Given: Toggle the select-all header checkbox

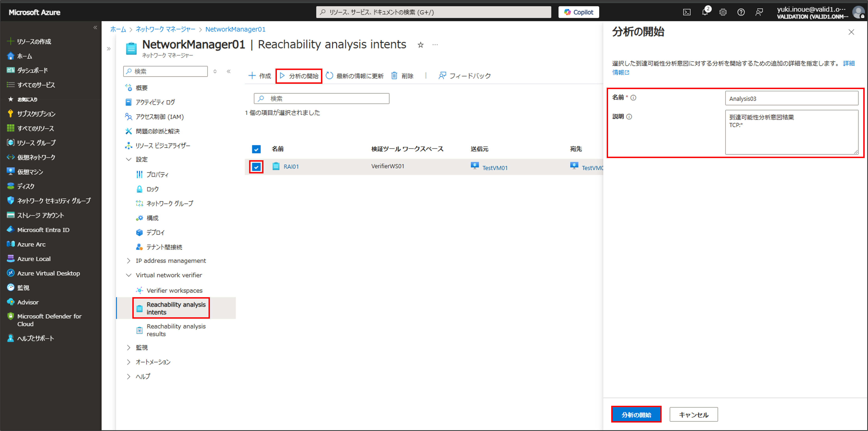Looking at the screenshot, I should 256,149.
